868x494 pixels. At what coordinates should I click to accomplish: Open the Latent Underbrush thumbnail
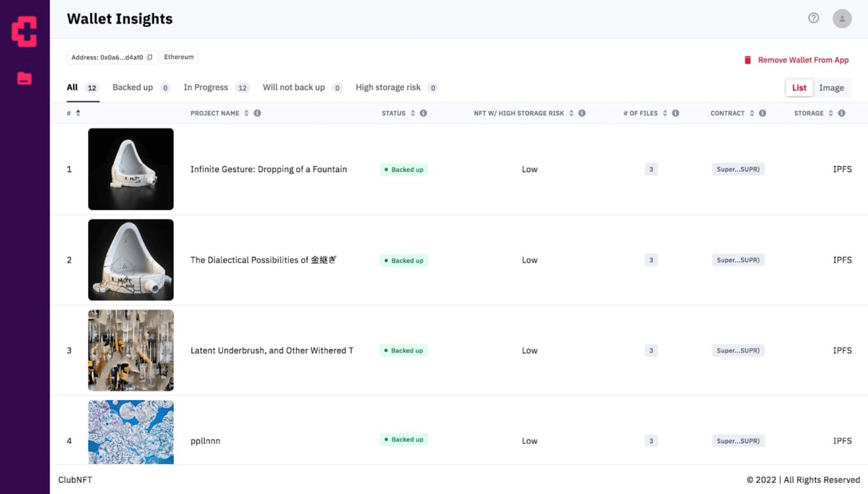pyautogui.click(x=131, y=350)
